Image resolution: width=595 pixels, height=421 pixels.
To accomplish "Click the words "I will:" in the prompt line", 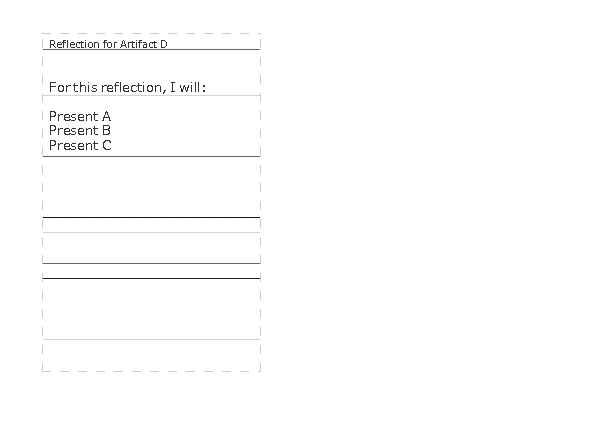I will pos(188,87).
